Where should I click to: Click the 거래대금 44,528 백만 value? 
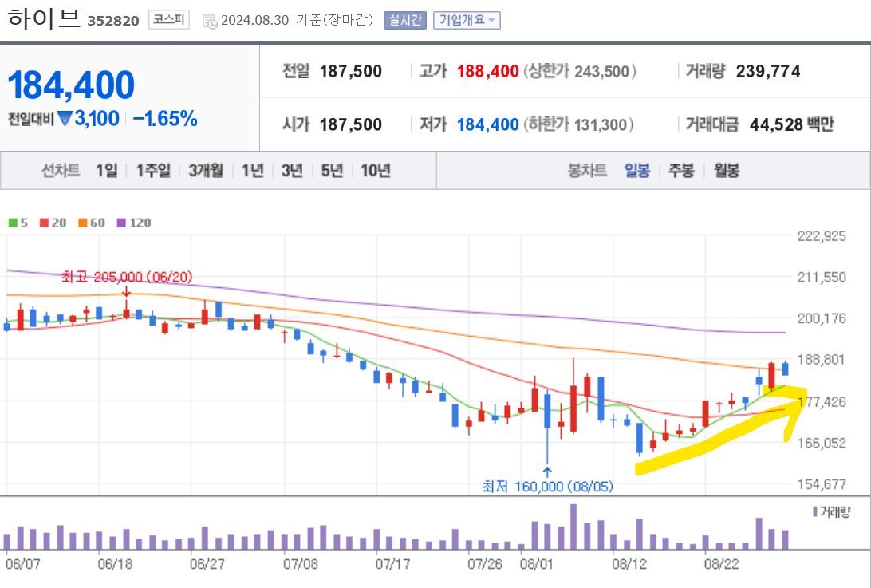click(791, 124)
